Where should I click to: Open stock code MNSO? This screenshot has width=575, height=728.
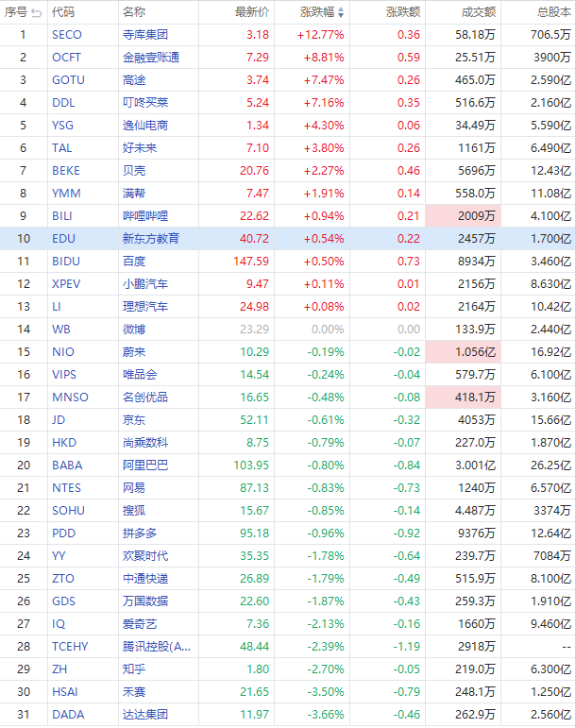click(x=70, y=398)
